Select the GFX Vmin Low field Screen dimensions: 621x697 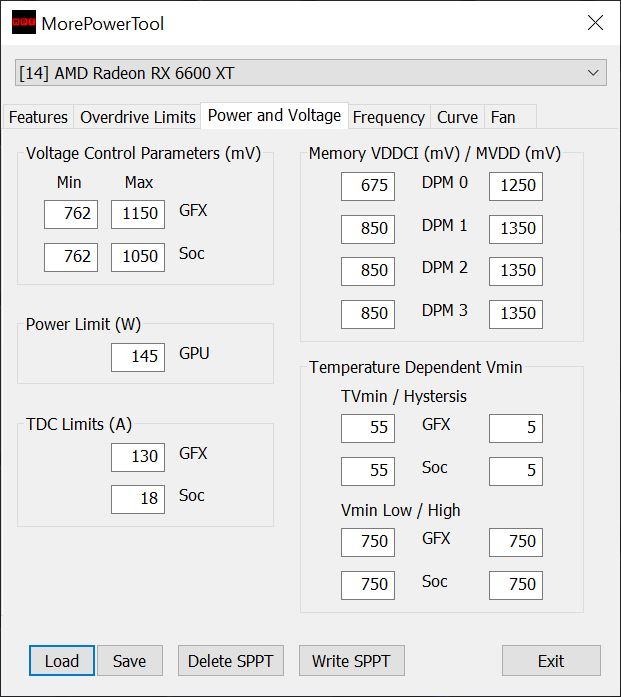368,542
